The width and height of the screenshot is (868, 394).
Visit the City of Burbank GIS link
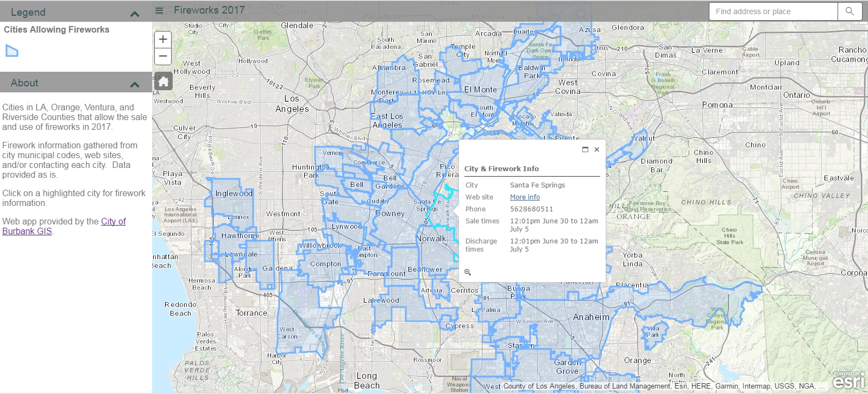click(64, 226)
